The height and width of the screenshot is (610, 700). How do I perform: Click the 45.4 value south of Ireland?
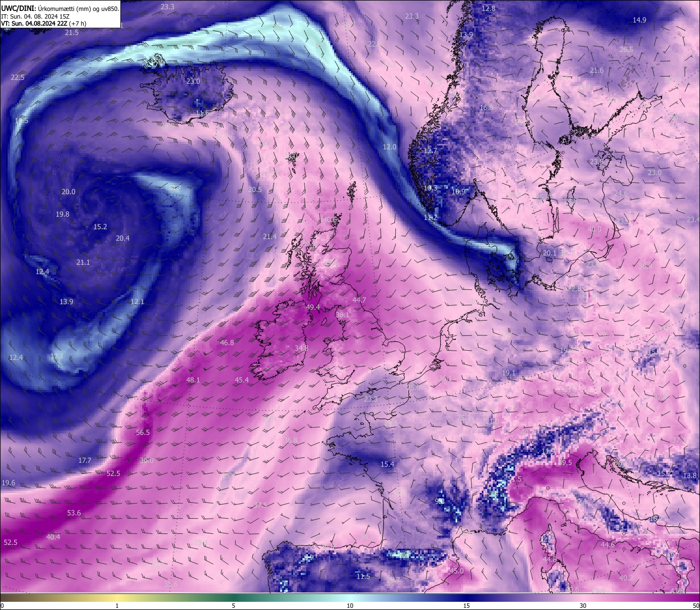(242, 380)
